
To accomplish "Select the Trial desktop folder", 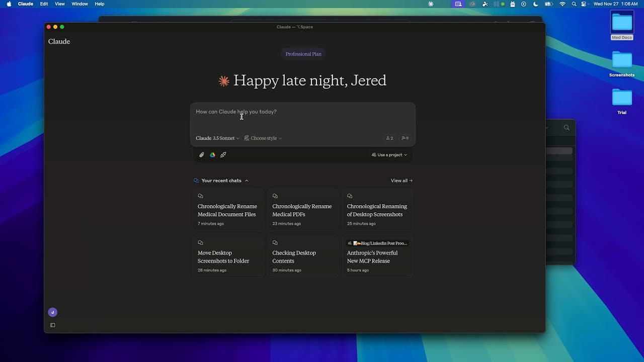I will click(622, 102).
